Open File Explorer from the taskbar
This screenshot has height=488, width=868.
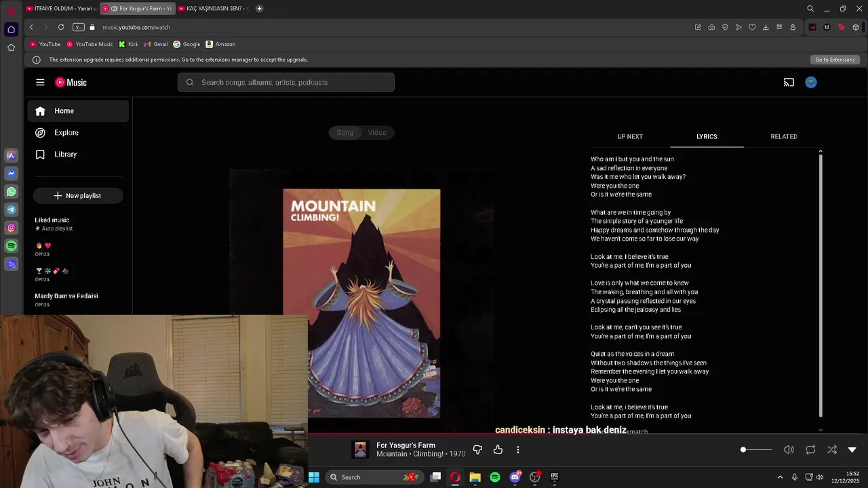tap(475, 477)
